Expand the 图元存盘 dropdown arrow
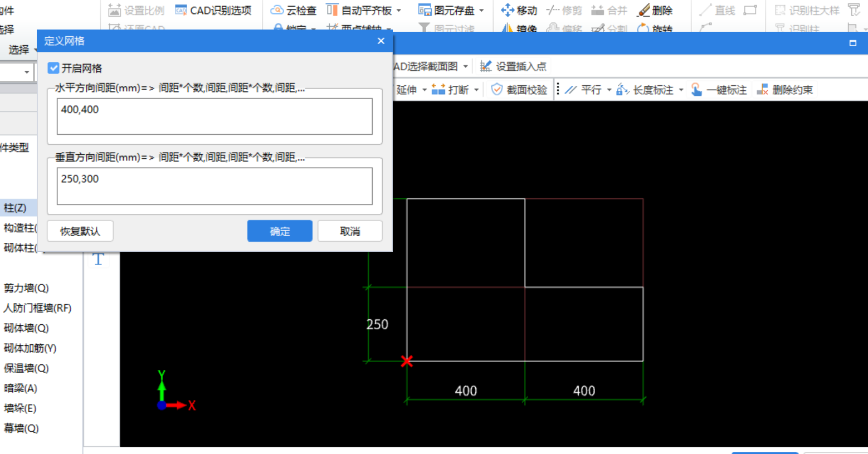 coord(481,11)
